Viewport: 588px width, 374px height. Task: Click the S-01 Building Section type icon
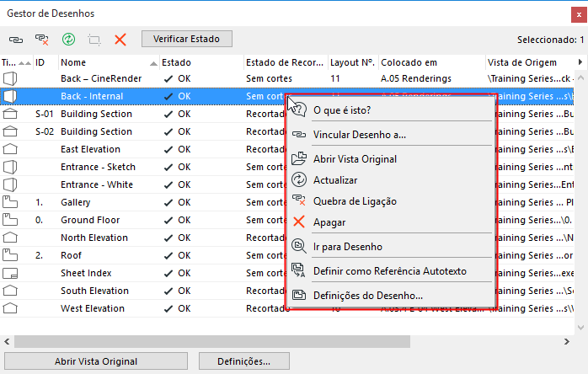coord(10,114)
